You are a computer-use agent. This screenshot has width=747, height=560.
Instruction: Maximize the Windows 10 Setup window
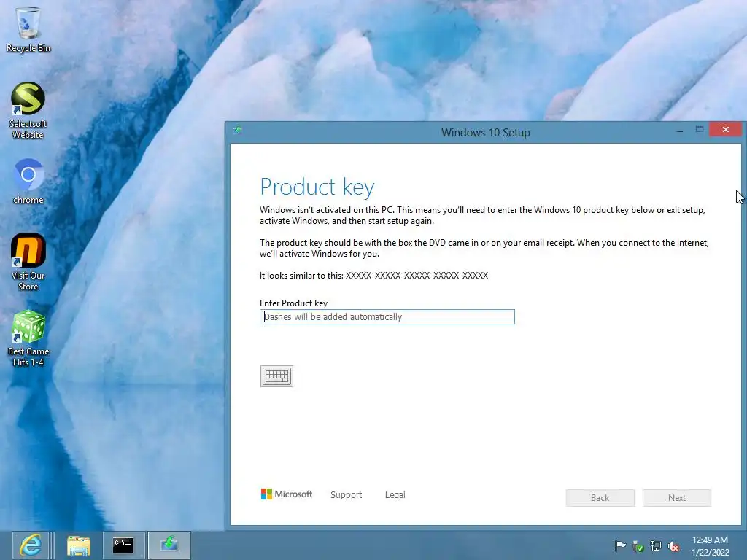pyautogui.click(x=700, y=130)
